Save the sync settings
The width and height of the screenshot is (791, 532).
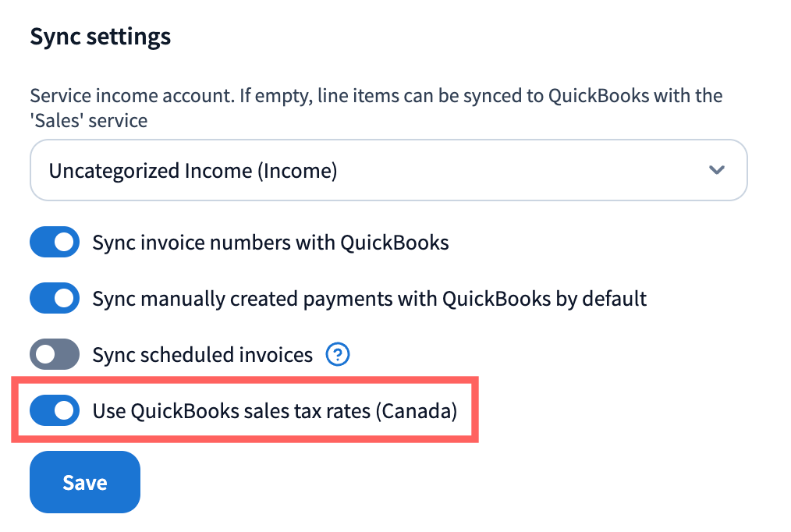tap(84, 482)
